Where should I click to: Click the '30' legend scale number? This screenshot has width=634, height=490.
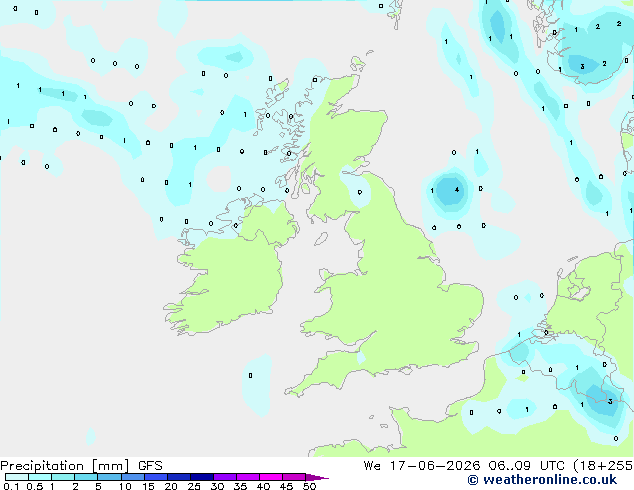click(x=217, y=486)
